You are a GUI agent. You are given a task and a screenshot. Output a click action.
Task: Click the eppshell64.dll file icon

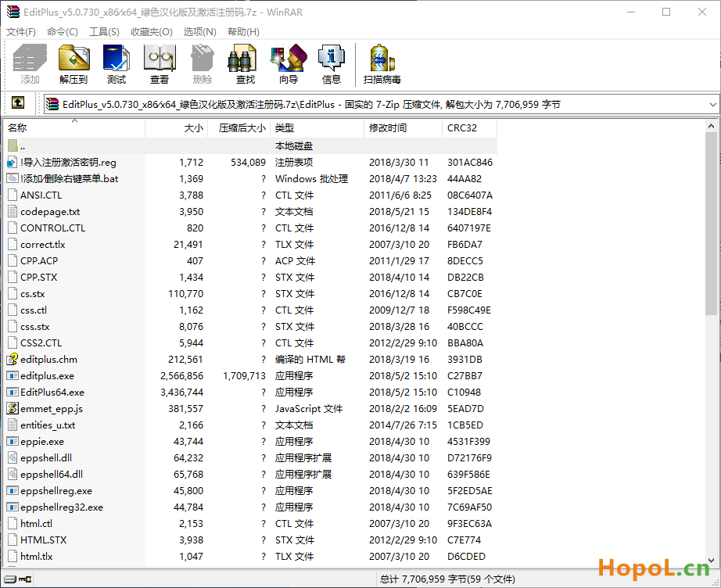pos(13,474)
